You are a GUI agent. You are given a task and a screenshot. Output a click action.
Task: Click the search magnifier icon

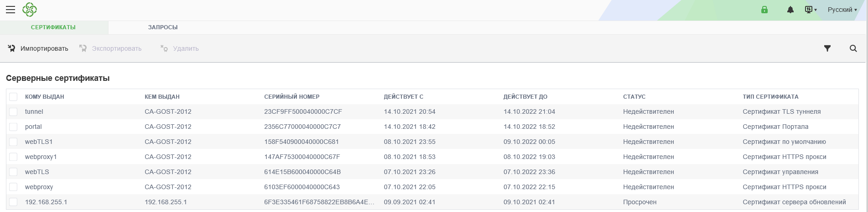click(853, 48)
